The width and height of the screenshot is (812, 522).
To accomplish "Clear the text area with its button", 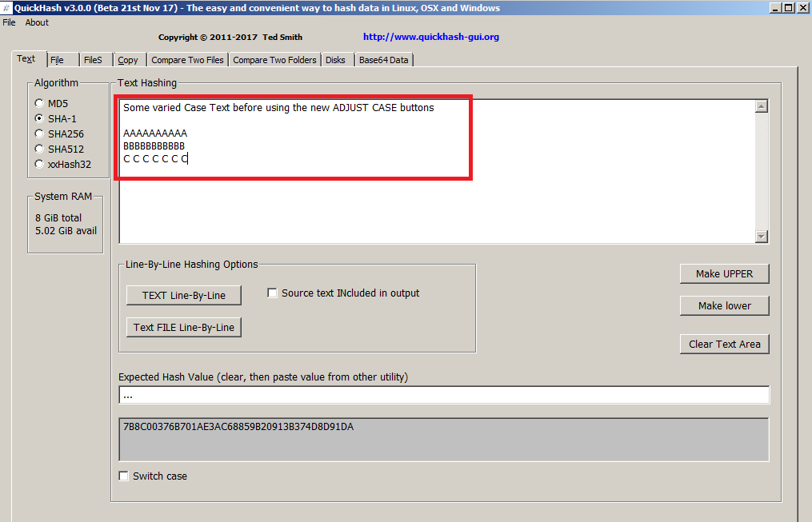I will [x=724, y=344].
